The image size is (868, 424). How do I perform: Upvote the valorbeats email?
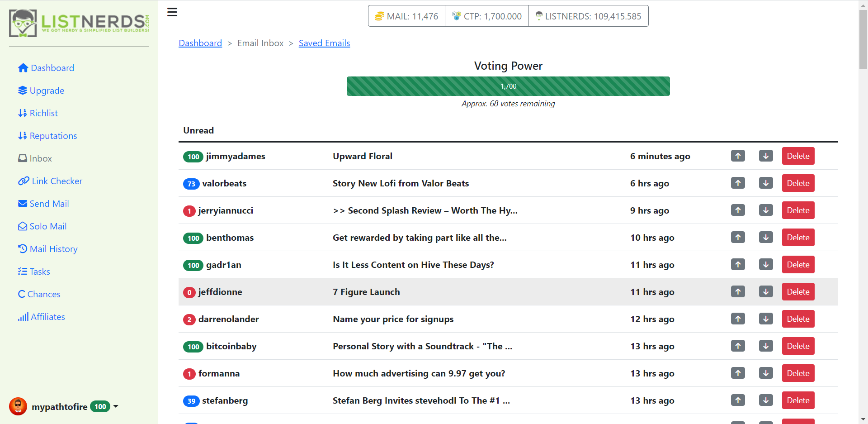[x=738, y=183]
